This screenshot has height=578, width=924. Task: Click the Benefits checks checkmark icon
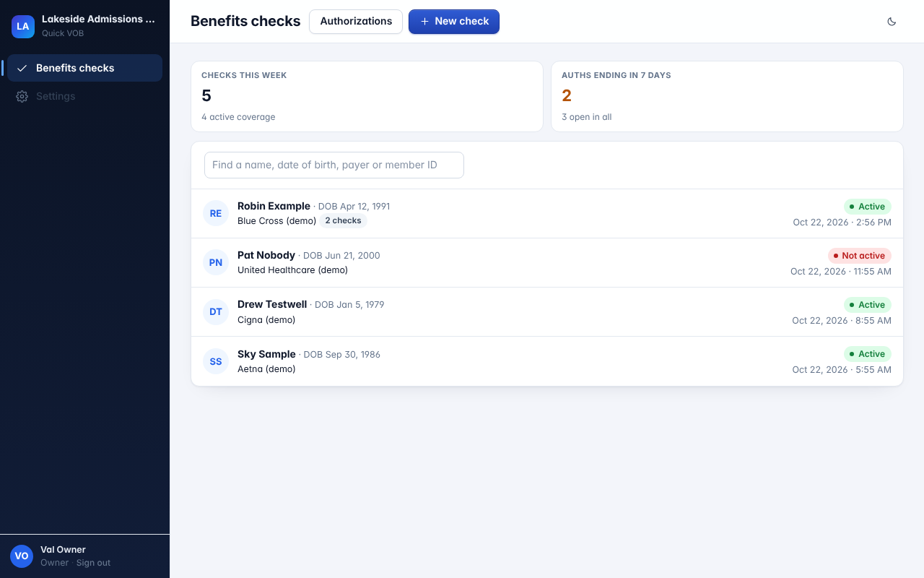point(22,68)
